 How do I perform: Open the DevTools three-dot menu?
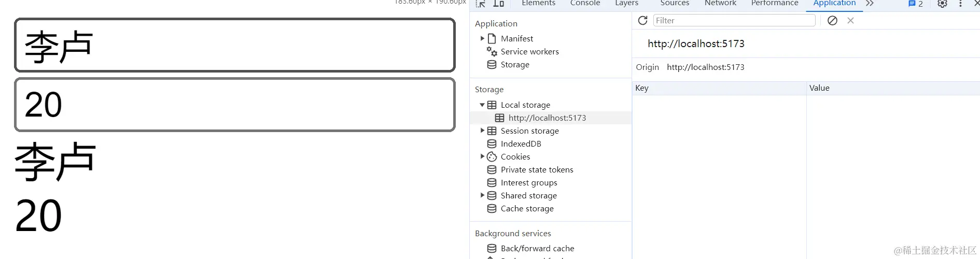[960, 3]
